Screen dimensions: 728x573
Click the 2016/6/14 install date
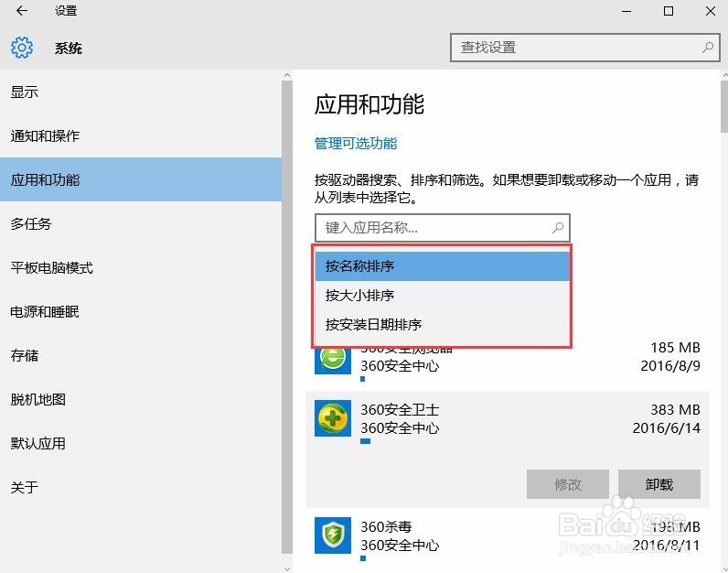pyautogui.click(x=666, y=427)
